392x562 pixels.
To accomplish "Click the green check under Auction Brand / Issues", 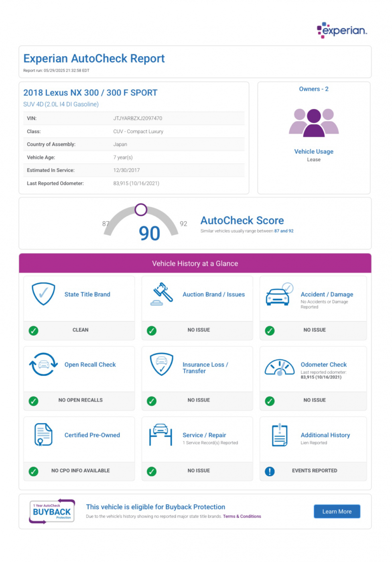I will click(x=152, y=331).
